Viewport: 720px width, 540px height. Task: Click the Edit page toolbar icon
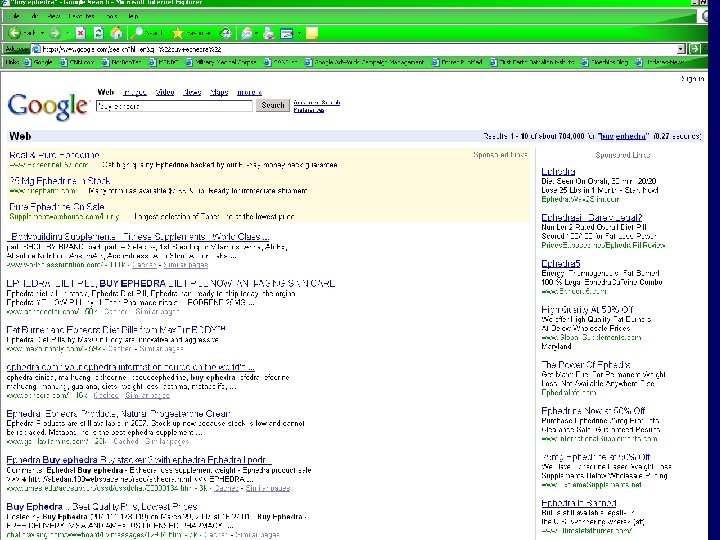point(287,33)
